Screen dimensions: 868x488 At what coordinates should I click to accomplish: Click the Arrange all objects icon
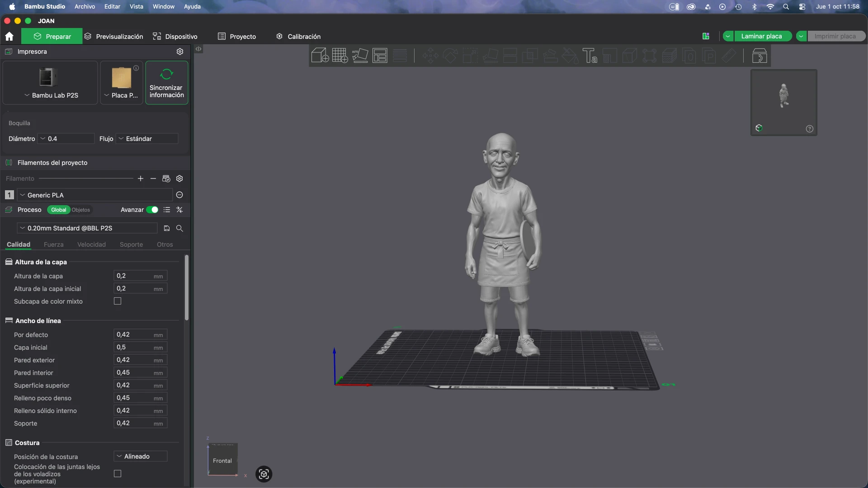click(x=380, y=56)
